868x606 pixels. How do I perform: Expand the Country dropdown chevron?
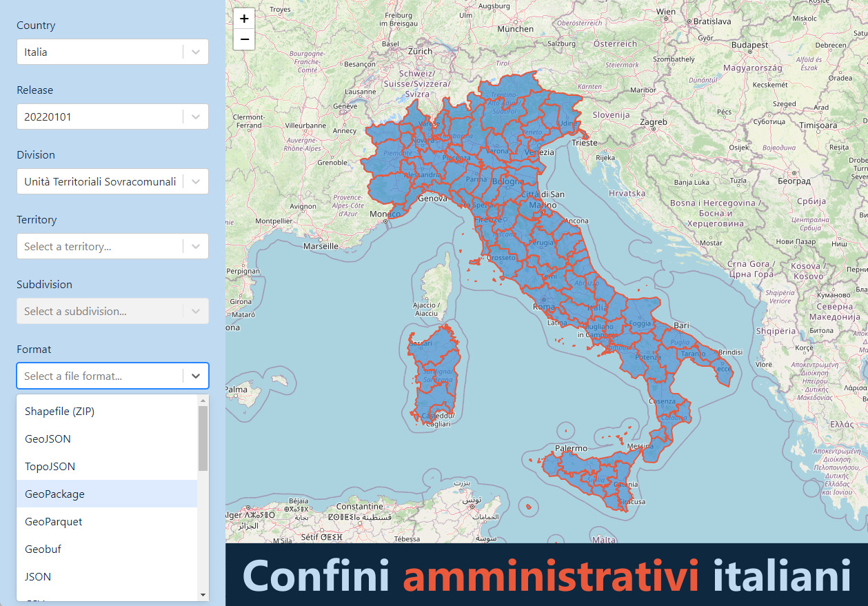pos(196,52)
